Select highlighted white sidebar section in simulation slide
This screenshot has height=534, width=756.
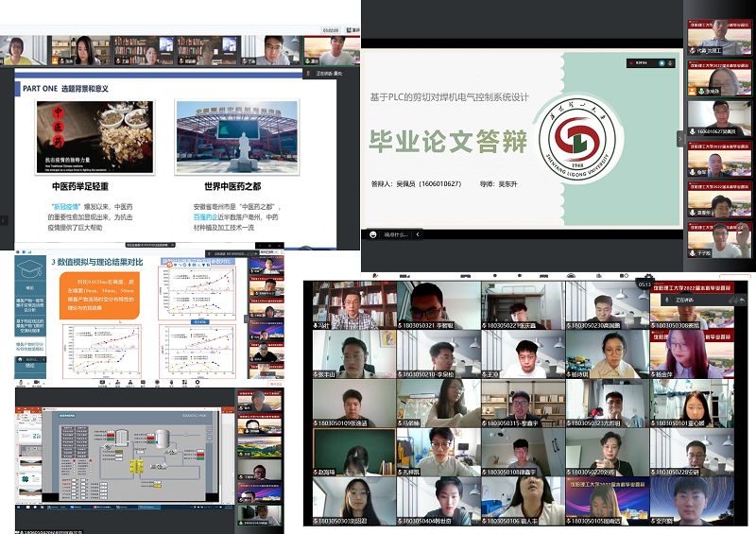click(x=30, y=346)
